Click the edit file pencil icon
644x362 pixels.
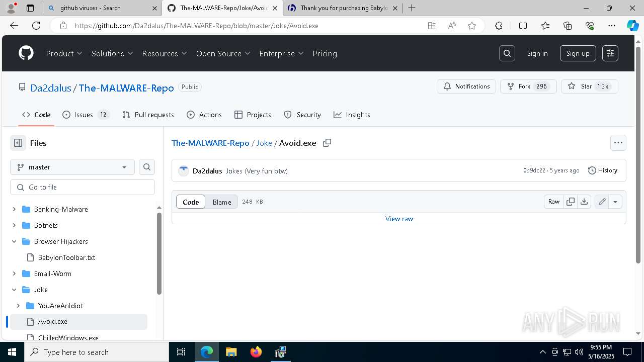[x=602, y=202]
